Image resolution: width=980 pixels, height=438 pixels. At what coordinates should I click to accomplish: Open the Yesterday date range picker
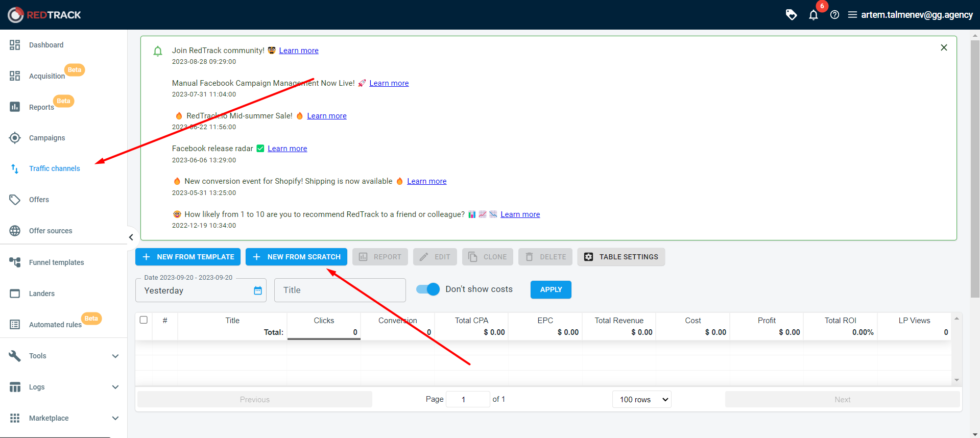pos(201,290)
